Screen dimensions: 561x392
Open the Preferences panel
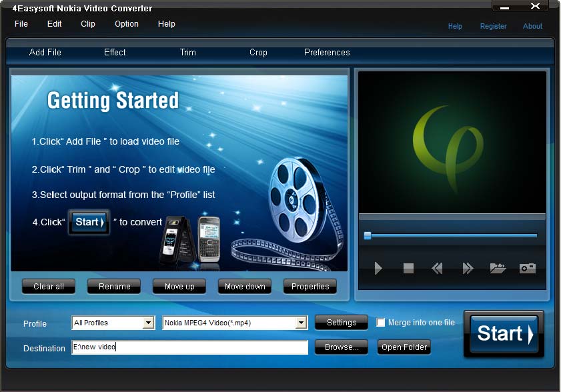tap(326, 52)
